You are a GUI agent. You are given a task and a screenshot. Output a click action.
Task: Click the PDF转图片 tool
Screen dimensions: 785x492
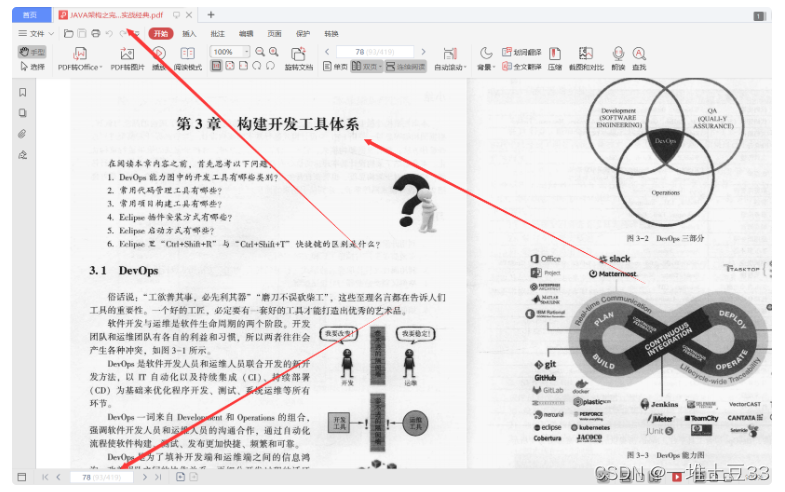127,59
